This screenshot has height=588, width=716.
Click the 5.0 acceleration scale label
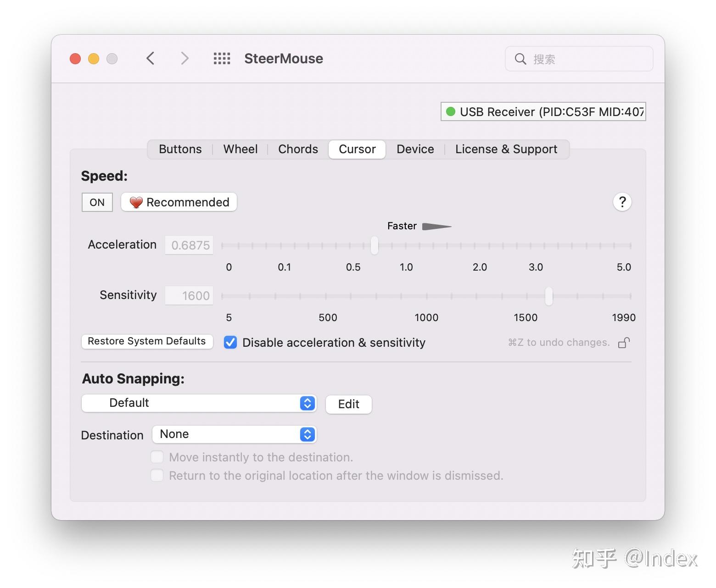[624, 267]
